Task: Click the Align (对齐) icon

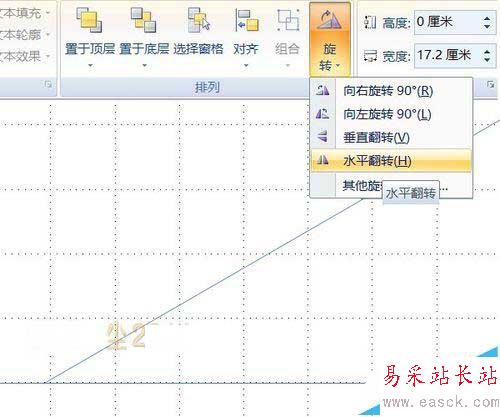Action: pyautogui.click(x=247, y=21)
